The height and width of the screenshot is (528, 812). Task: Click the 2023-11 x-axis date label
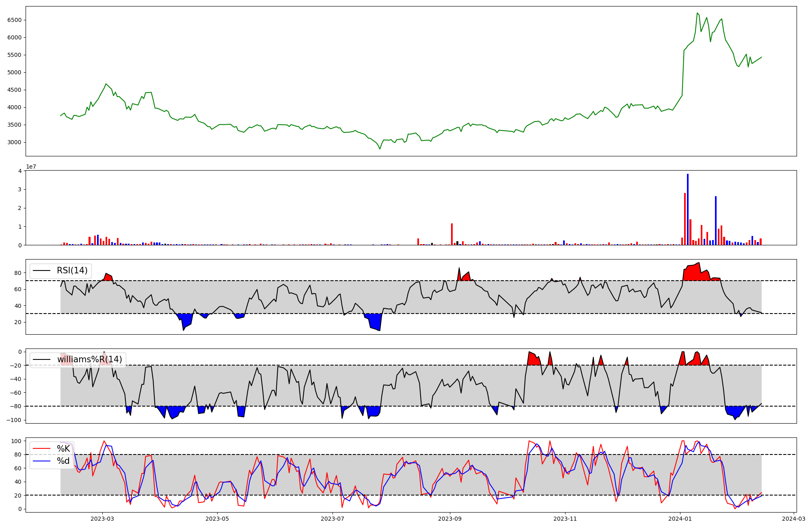coord(565,519)
